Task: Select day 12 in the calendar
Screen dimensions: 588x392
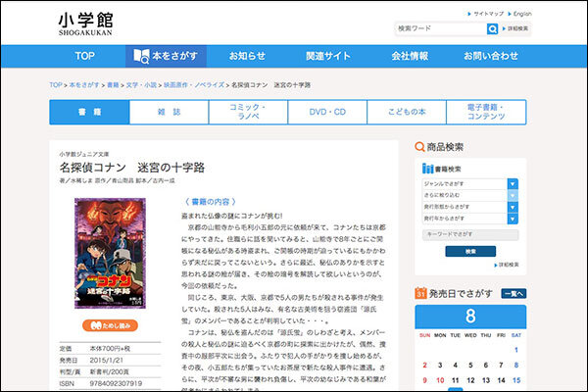Action: [470, 380]
